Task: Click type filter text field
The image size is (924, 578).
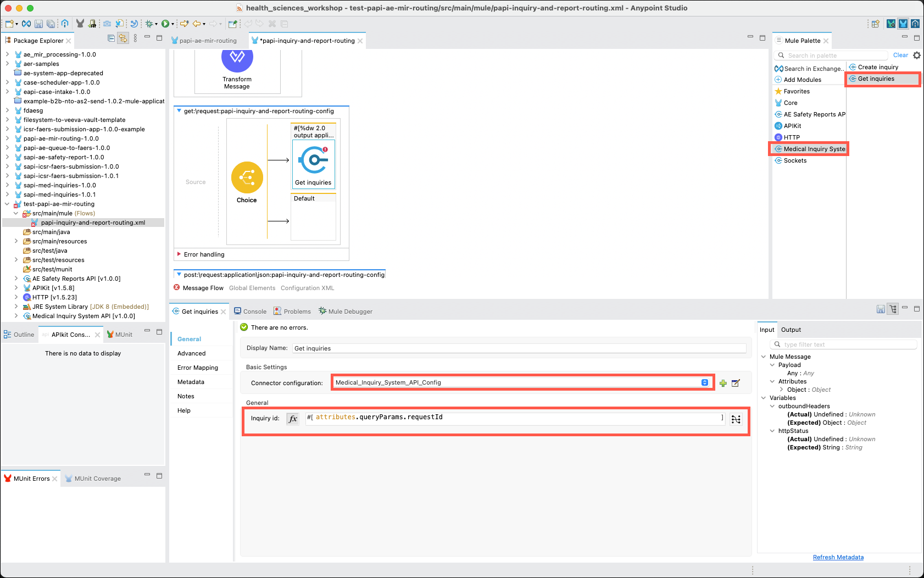Action: 844,344
